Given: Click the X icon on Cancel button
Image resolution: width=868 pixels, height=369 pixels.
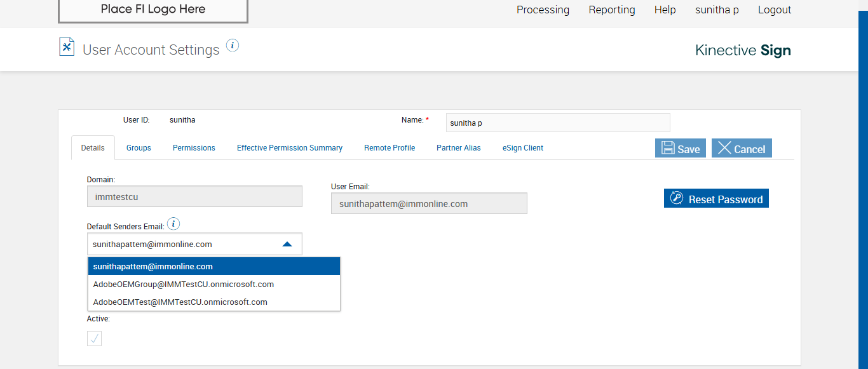Looking at the screenshot, I should point(724,149).
